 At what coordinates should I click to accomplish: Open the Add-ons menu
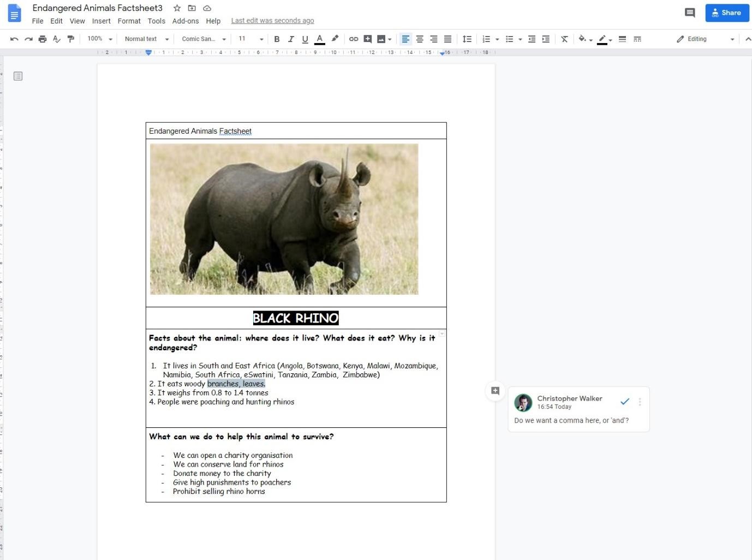pyautogui.click(x=186, y=21)
